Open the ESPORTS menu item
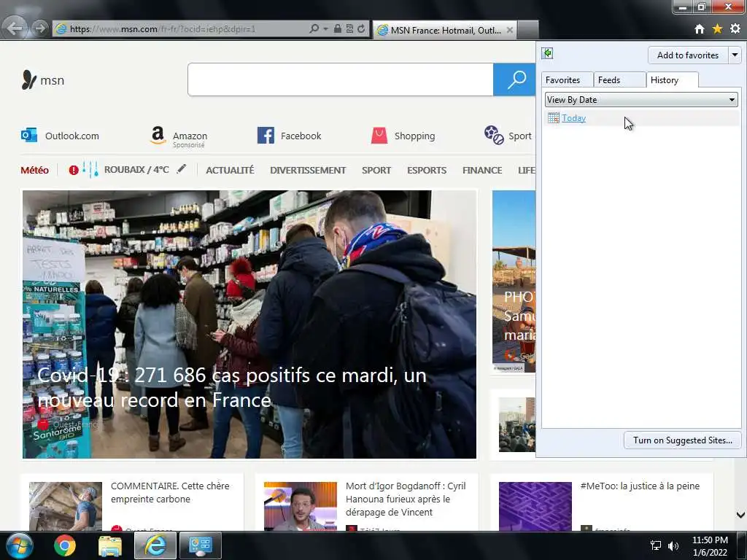 (426, 170)
